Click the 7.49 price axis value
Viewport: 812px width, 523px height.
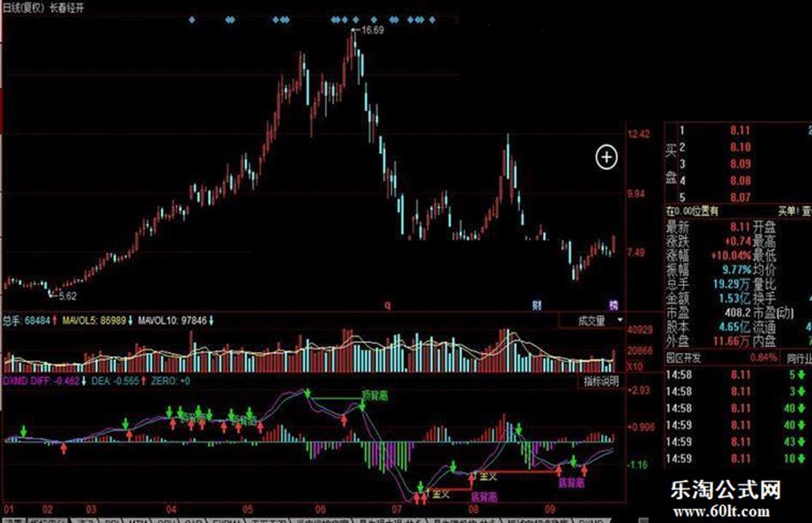[x=636, y=252]
